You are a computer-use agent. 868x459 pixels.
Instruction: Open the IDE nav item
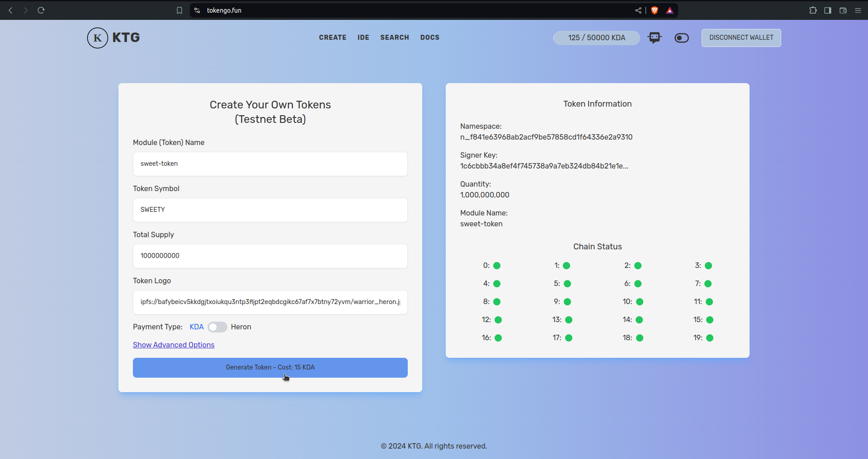pyautogui.click(x=363, y=37)
